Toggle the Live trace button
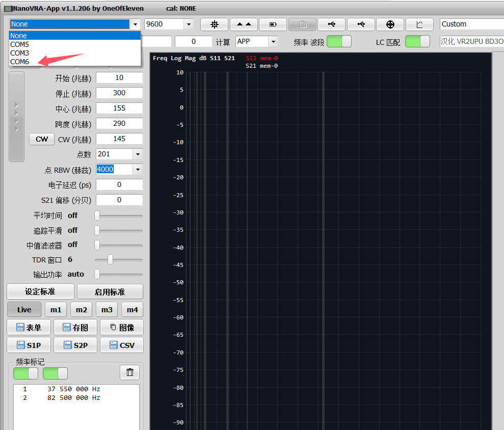Image resolution: width=504 pixels, height=430 pixels. pos(24,309)
